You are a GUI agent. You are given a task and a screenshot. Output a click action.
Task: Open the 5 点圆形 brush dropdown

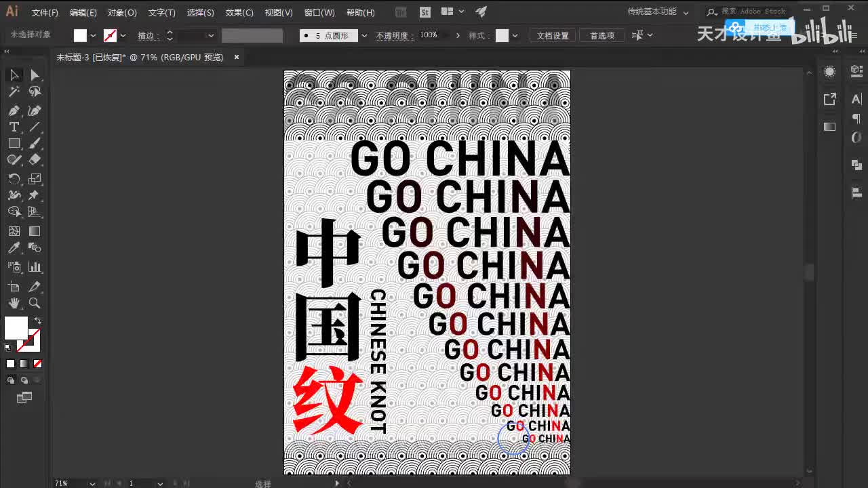point(364,35)
